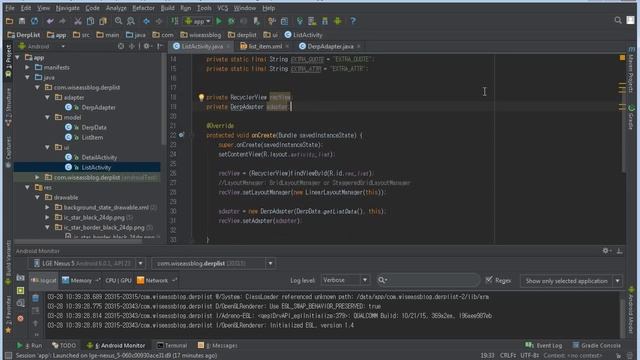The height and width of the screenshot is (360, 640).
Task: Click the red terminate application icon
Action: pos(20,318)
